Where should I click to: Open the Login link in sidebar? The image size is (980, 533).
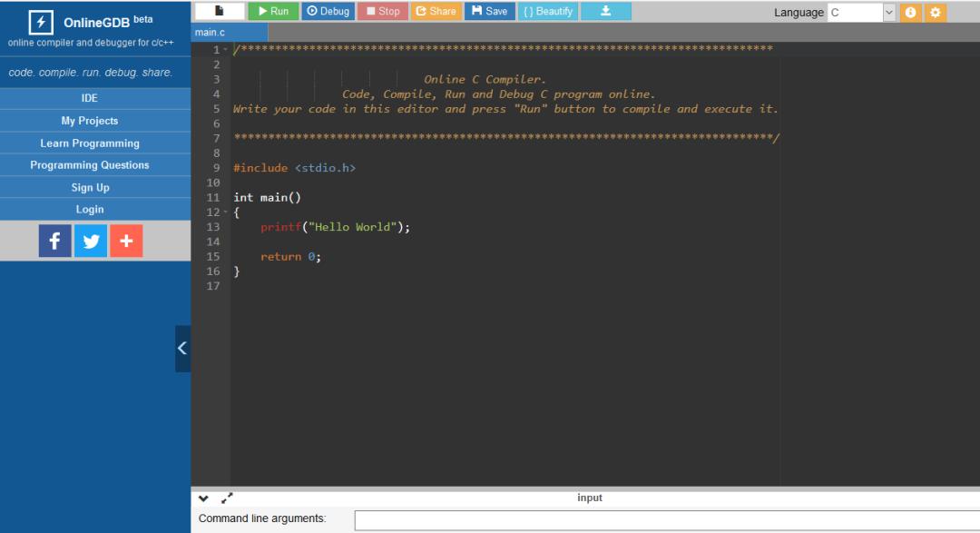(89, 210)
